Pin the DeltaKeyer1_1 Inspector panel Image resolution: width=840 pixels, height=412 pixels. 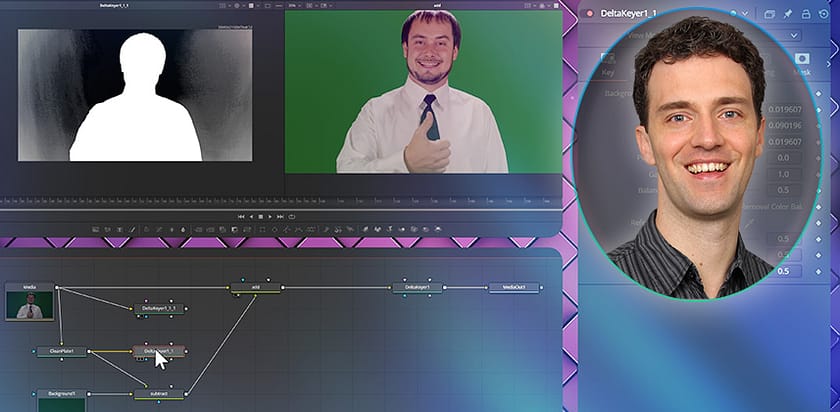[x=788, y=14]
